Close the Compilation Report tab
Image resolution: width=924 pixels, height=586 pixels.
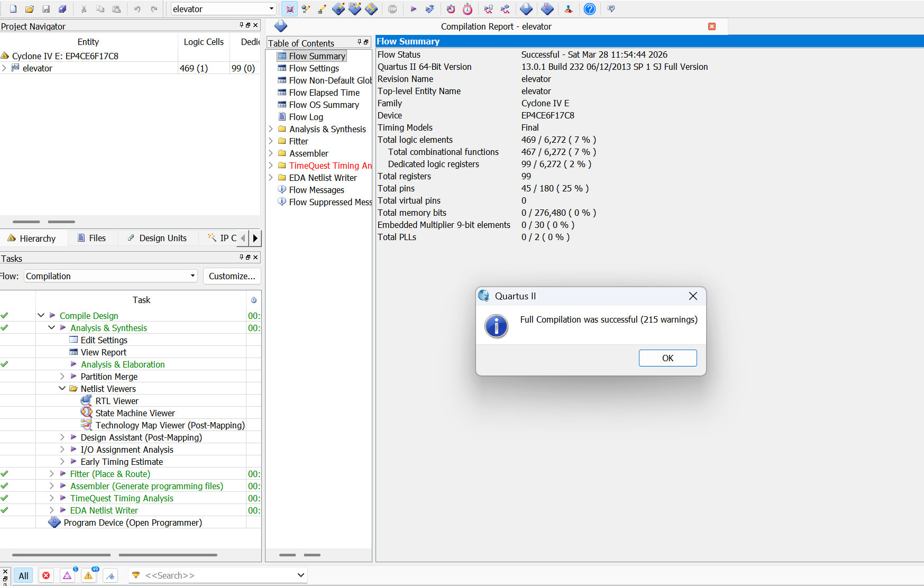click(712, 26)
